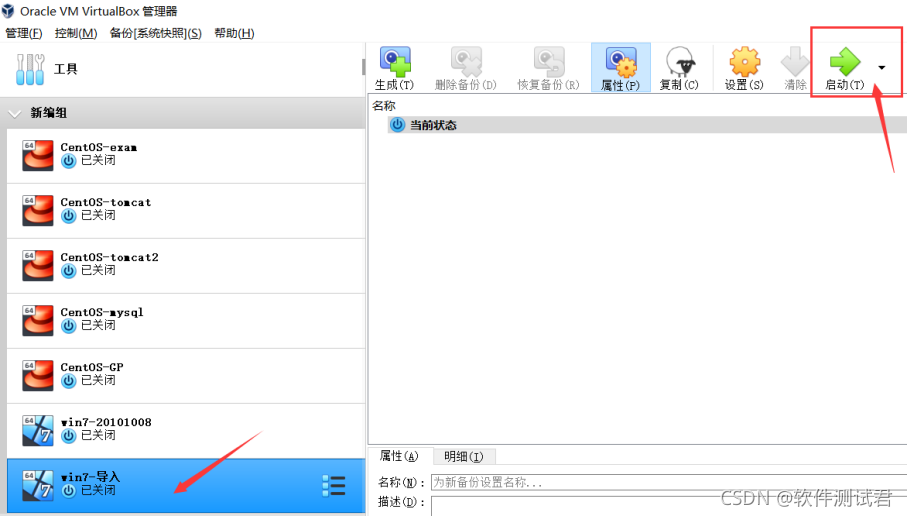
Task: Click 已关闭 status under win7-导入
Action: [x=98, y=491]
